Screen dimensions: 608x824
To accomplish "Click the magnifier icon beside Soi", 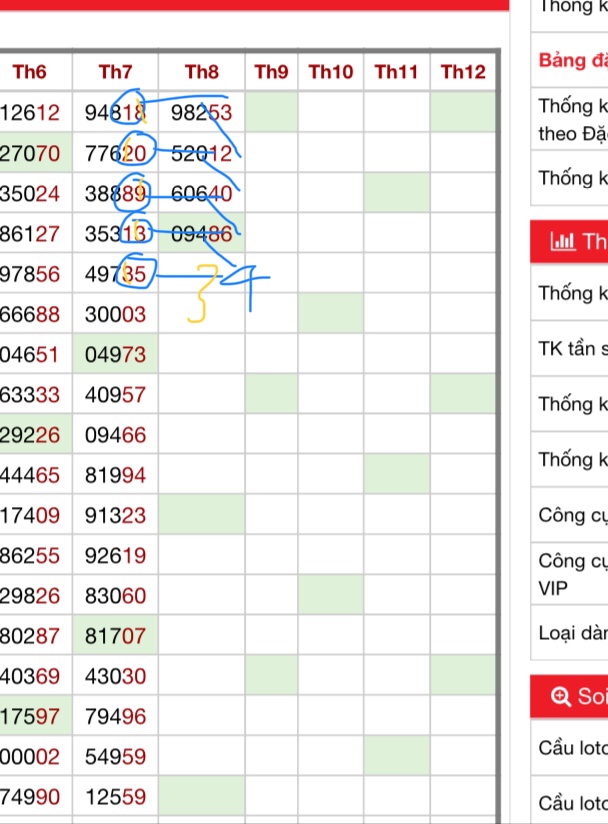I will pos(560,697).
